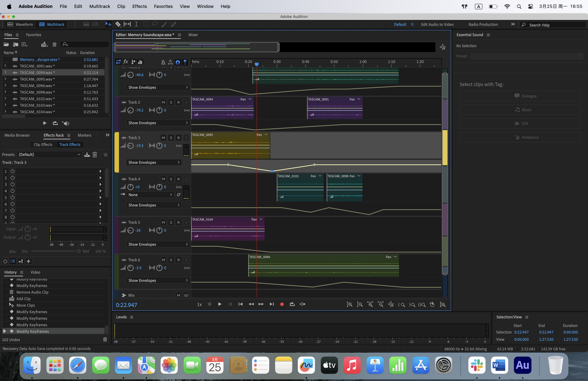Open the Multitrack menu
The height and width of the screenshot is (381, 588).
pos(100,6)
